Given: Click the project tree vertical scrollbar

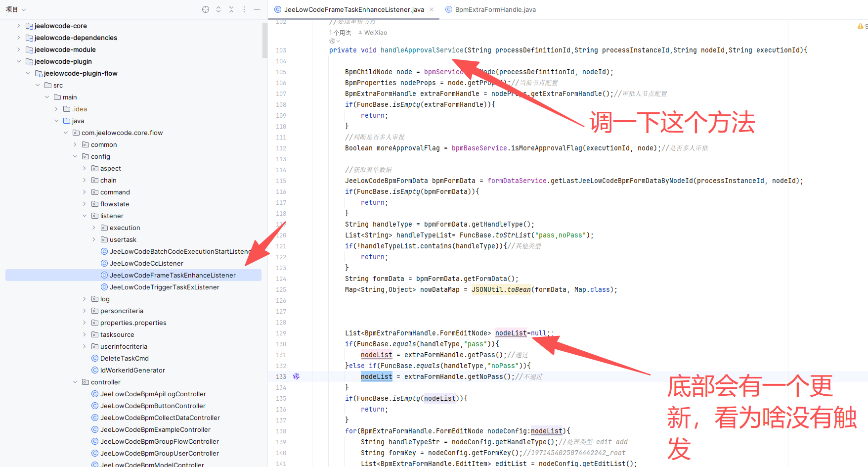Looking at the screenshot, I should (265, 41).
